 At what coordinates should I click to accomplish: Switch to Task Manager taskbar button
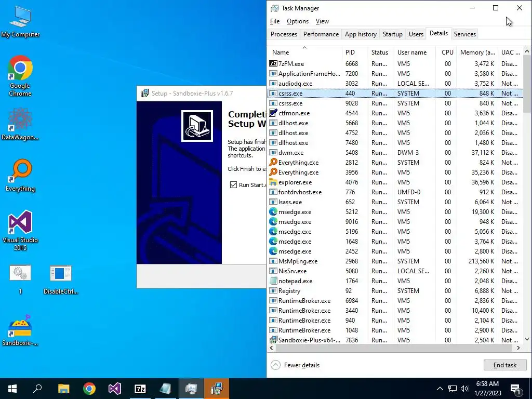(x=191, y=389)
